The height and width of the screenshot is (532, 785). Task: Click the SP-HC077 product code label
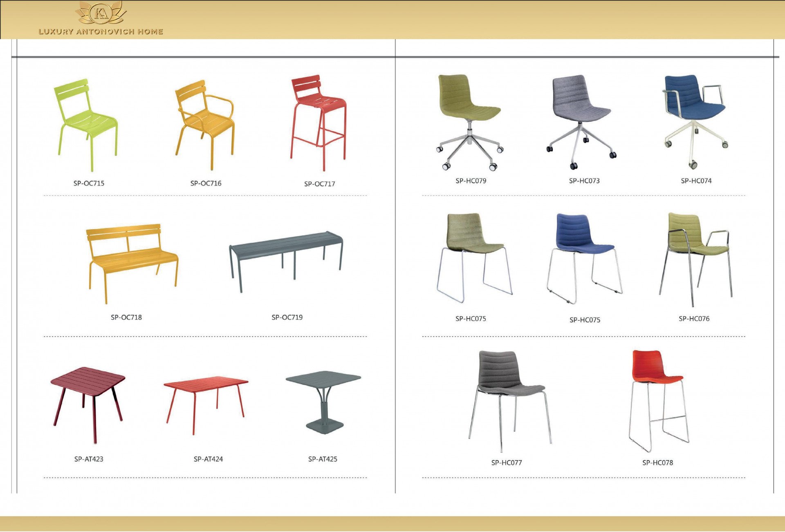click(x=507, y=463)
